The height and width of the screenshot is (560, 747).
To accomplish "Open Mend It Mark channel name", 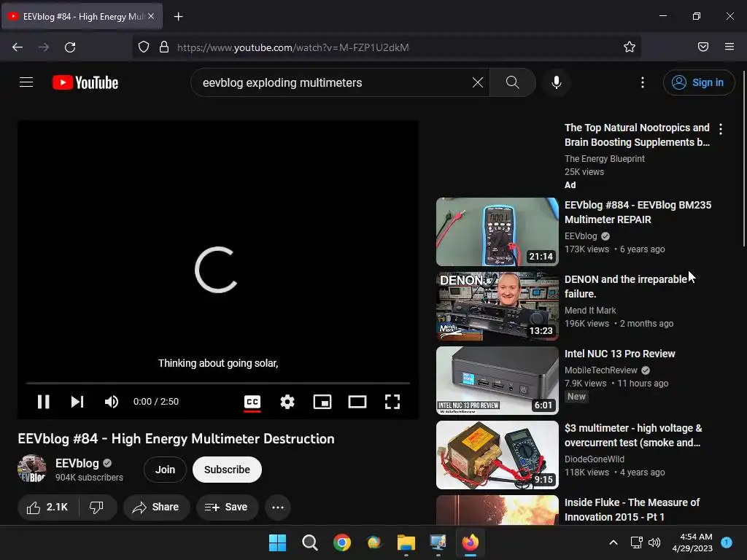I will 590,311.
